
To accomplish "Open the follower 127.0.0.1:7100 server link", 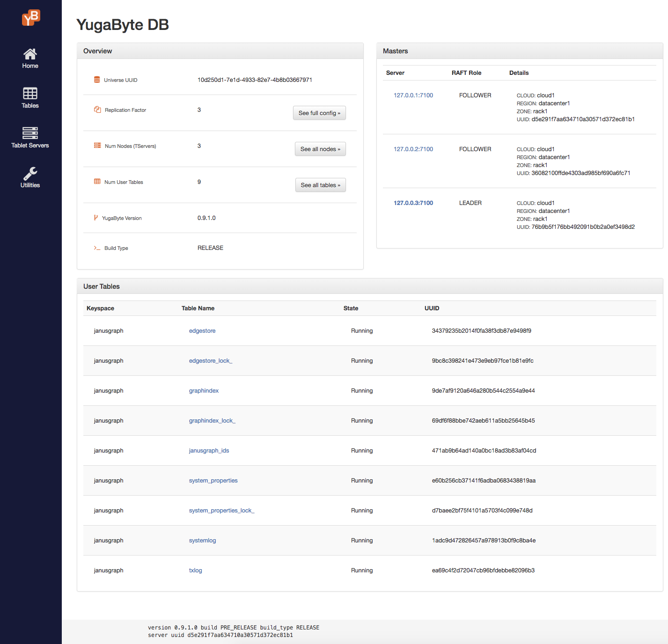I will [412, 95].
